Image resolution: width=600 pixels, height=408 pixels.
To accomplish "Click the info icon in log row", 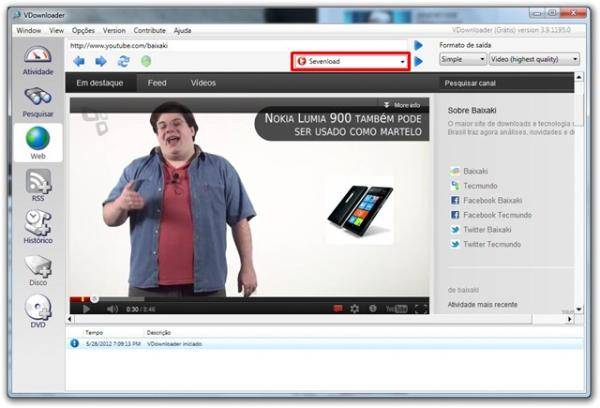I will 75,343.
